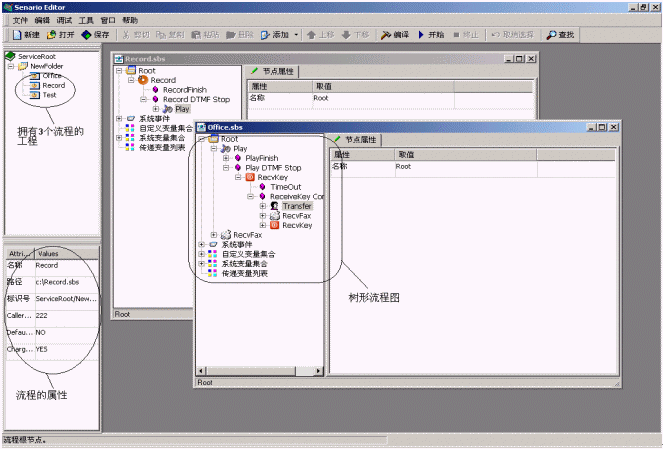The image size is (663, 449).
Task: Collapse the Play DTMF Stop node
Action: coord(226,167)
